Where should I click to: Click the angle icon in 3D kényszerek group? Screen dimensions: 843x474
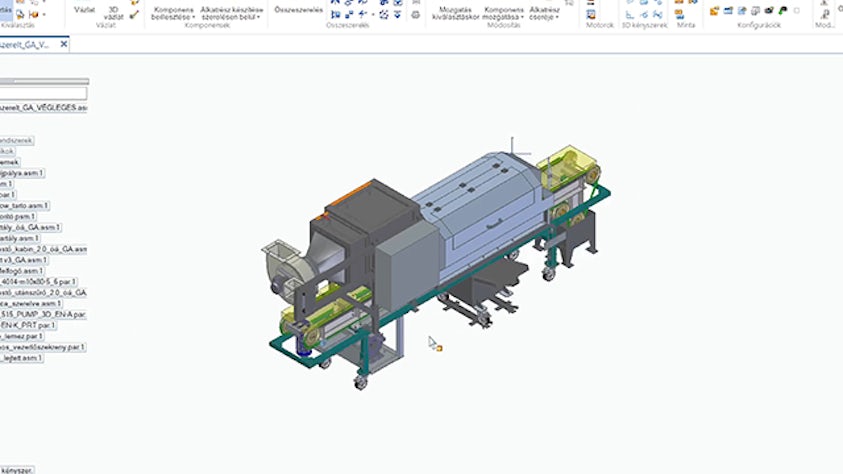click(630, 15)
